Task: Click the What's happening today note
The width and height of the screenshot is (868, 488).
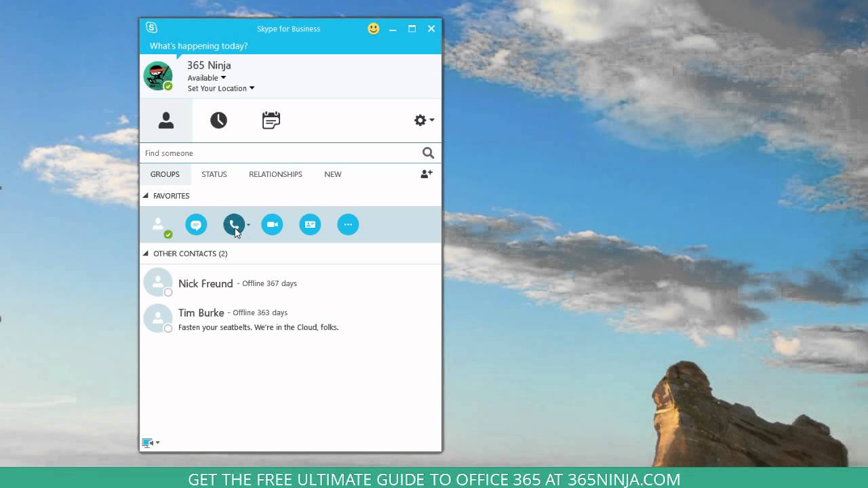Action: [x=199, y=46]
